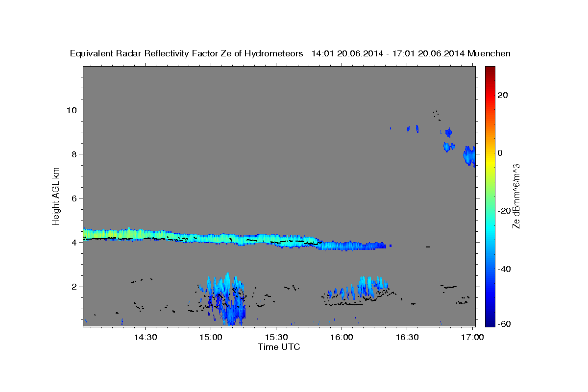Image resolution: width=588 pixels, height=392 pixels.
Task: Click the '16:30' time tick label
Action: (407, 338)
